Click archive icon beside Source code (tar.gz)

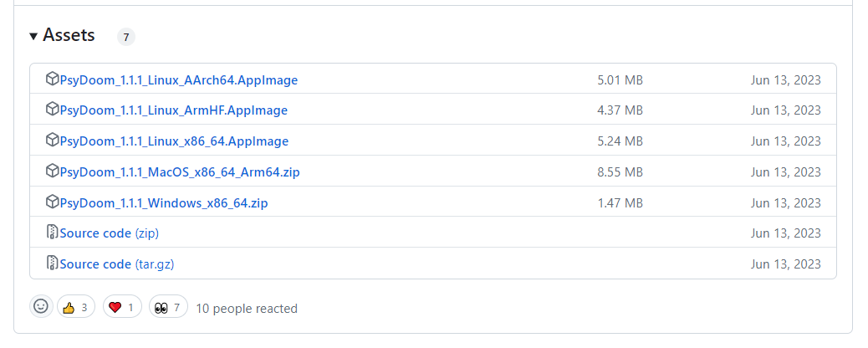[52, 264]
